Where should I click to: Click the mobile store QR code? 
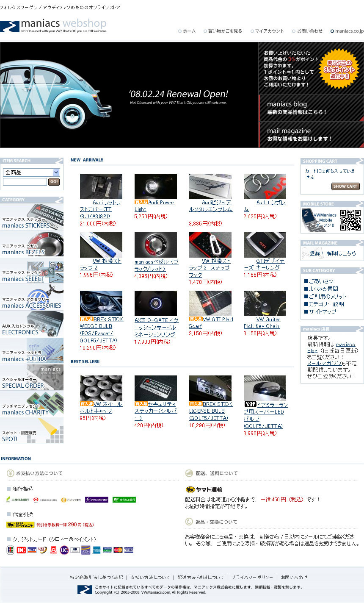[350, 220]
